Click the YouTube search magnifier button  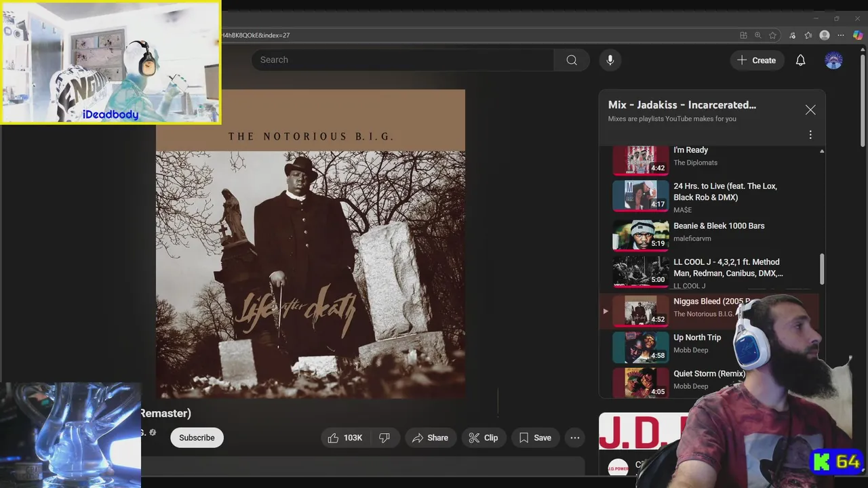point(572,60)
